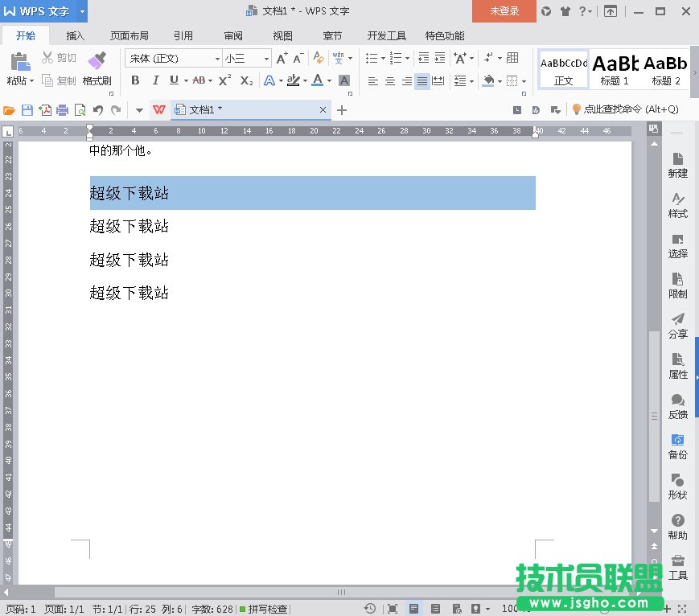Screen dimensions: 699x616
Task: Open the Shapes (形状) sidebar panel
Action: (677, 487)
